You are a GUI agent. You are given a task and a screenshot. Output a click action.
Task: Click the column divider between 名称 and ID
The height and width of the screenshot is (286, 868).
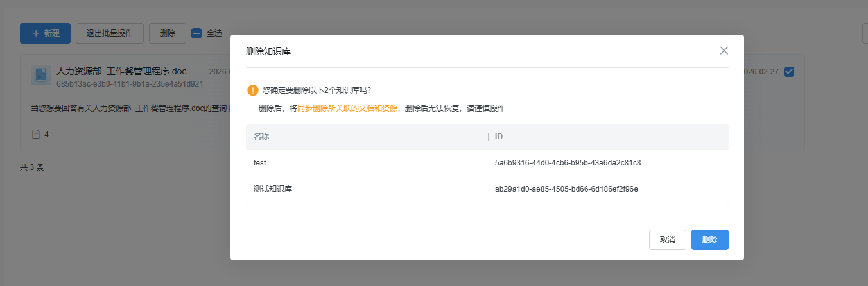488,137
